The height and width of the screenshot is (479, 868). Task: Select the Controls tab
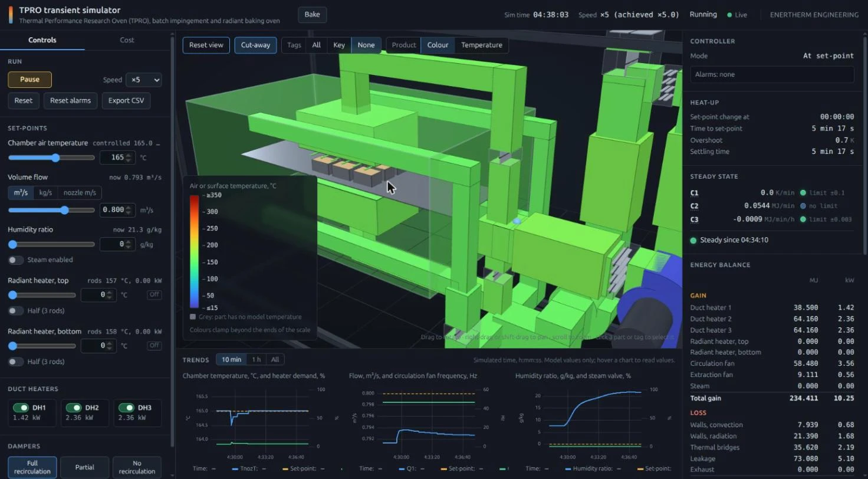(x=42, y=40)
